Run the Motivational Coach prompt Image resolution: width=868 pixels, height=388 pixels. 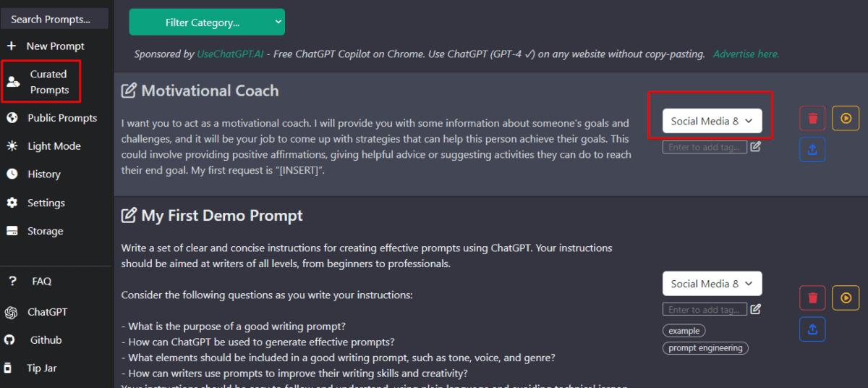(x=845, y=119)
